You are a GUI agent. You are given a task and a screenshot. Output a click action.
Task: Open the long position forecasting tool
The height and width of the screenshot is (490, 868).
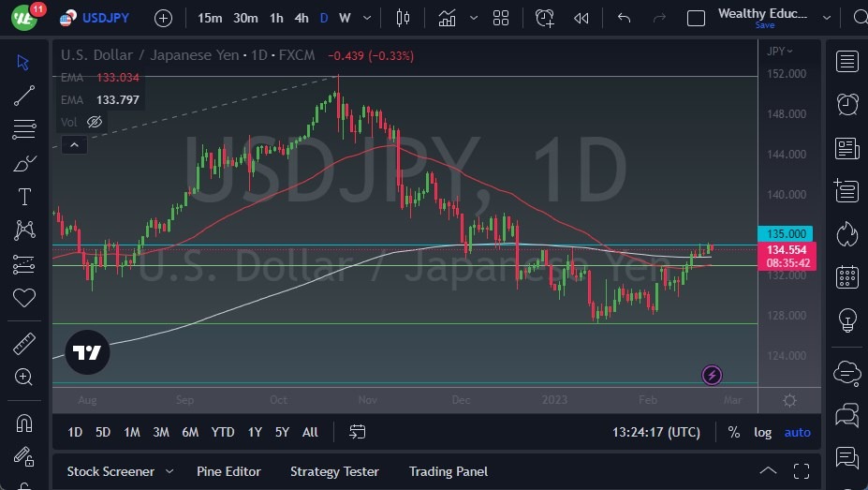click(x=23, y=264)
